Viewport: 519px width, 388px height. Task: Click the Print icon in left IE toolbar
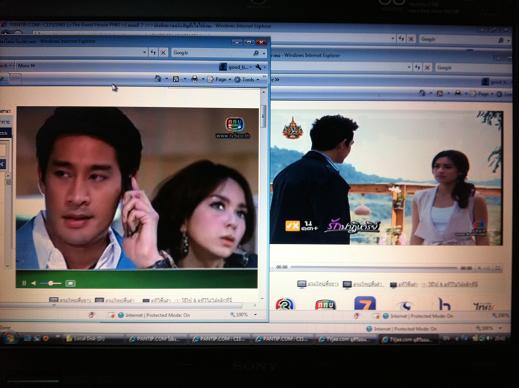pyautogui.click(x=194, y=79)
